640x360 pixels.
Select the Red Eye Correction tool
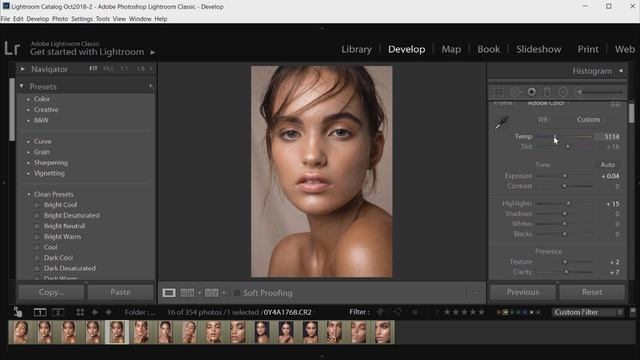(531, 92)
